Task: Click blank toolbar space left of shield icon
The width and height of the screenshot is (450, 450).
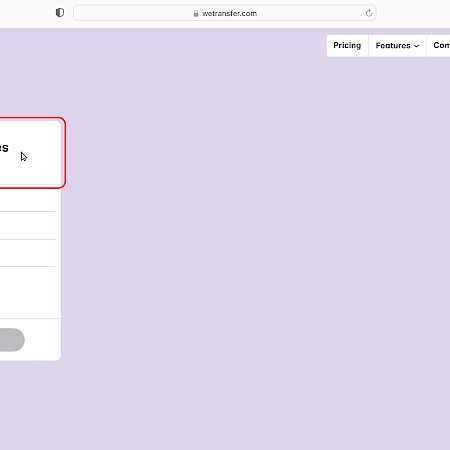Action: point(27,13)
